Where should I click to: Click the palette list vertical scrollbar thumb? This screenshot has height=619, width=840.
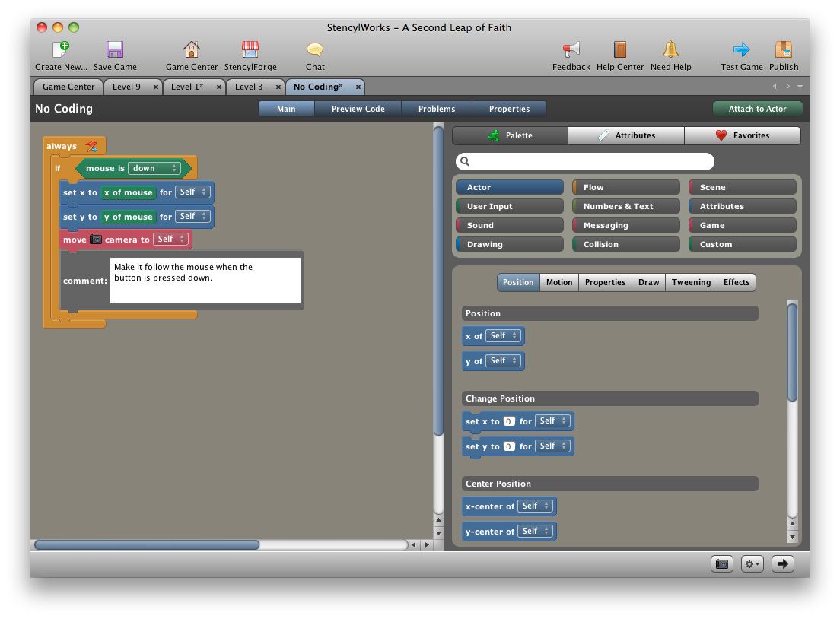792,351
